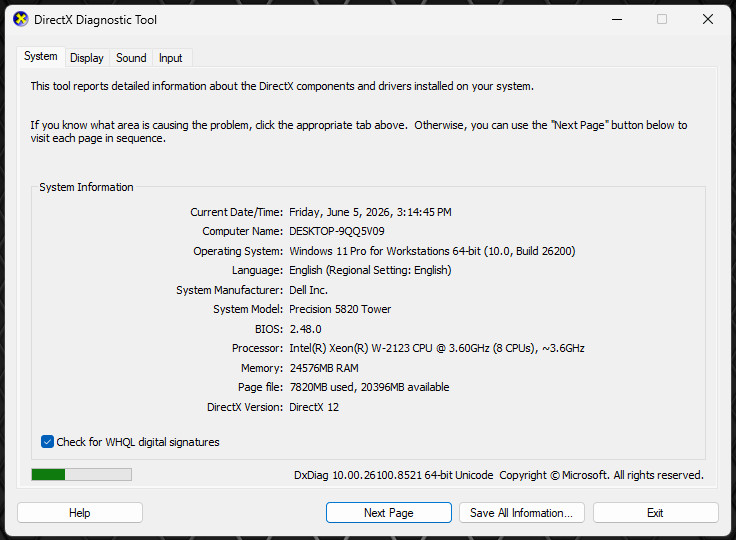736x540 pixels.
Task: Open the Sound tab
Action: (131, 58)
